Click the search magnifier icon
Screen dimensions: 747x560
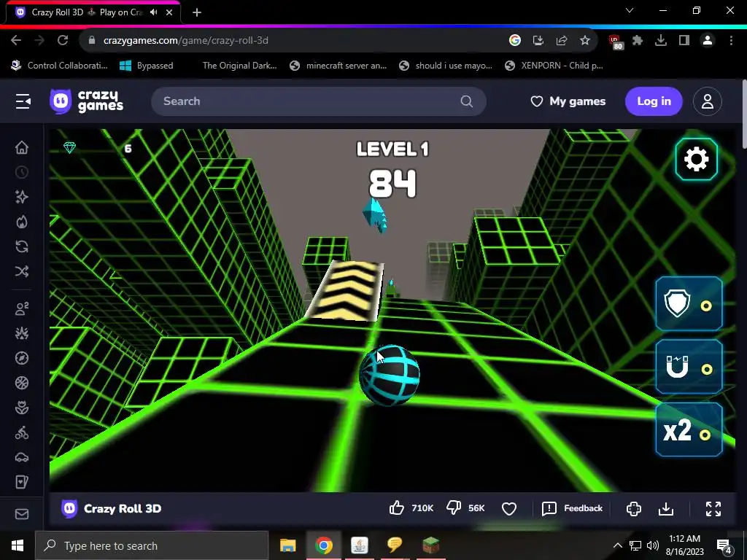click(x=467, y=101)
